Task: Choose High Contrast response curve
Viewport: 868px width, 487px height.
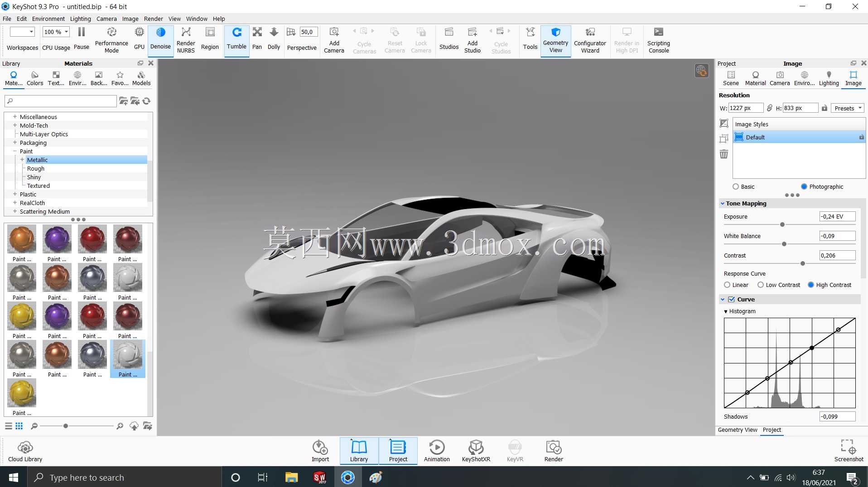Action: pos(811,285)
